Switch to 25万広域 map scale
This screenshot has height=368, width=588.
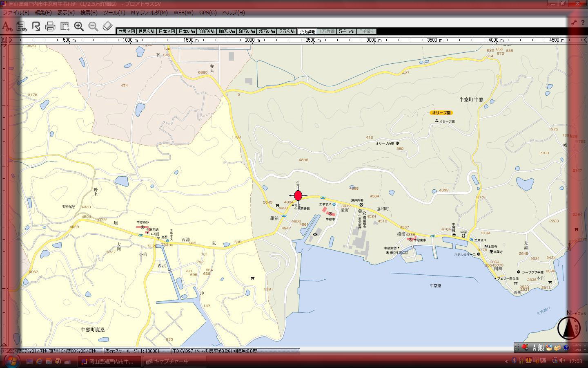tap(267, 31)
